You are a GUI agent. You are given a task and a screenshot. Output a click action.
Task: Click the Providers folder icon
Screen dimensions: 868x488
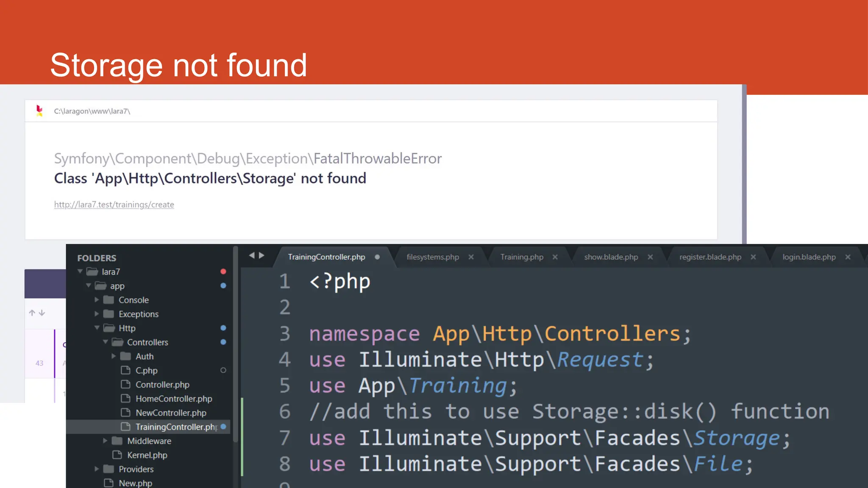[109, 469]
